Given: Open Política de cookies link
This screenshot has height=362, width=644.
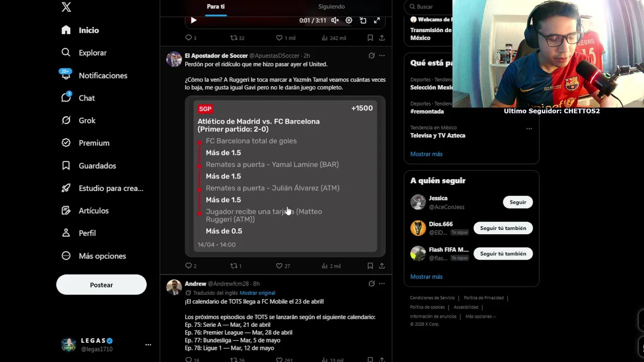Looking at the screenshot, I should click(427, 307).
